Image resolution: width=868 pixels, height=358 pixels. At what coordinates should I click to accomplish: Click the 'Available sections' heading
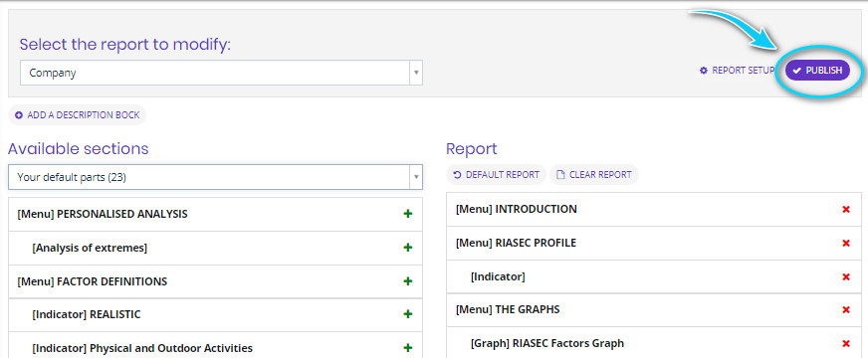click(x=78, y=148)
